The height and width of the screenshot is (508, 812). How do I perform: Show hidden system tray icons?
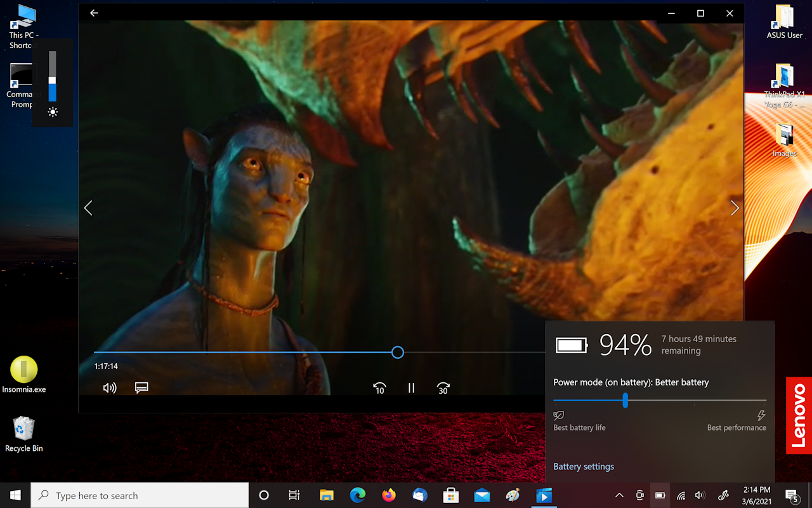[x=619, y=495]
